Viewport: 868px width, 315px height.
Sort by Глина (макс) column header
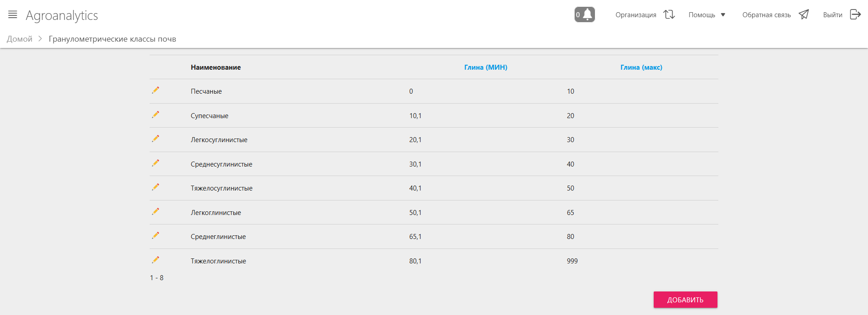pos(641,67)
